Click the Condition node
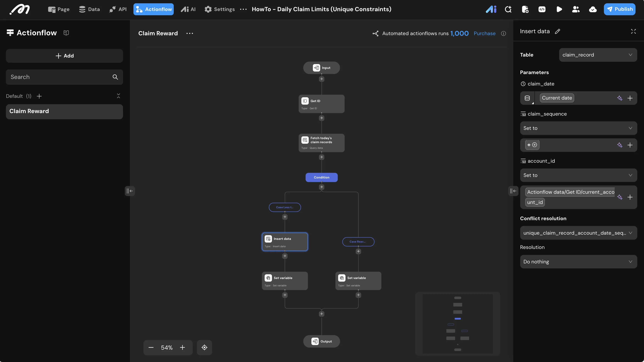This screenshot has width=644, height=362. [321, 177]
